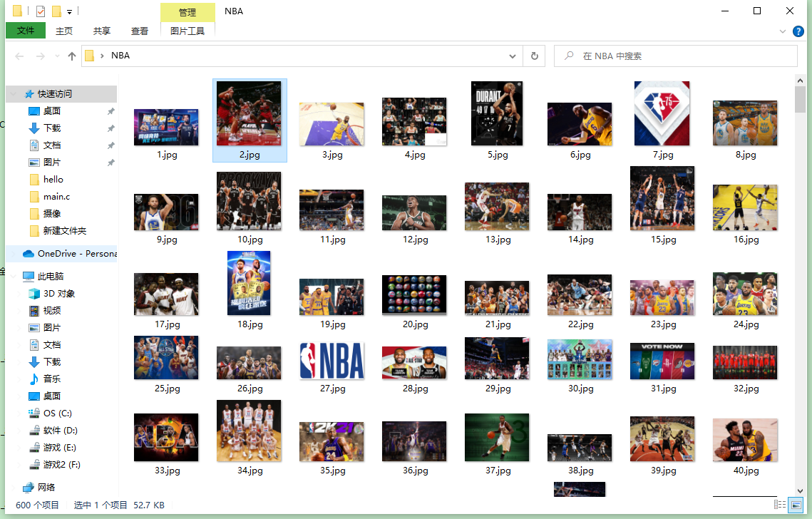Image resolution: width=812 pixels, height=519 pixels.
Task: Open Quick Access toolbar customize dropdown
Action: coord(69,11)
